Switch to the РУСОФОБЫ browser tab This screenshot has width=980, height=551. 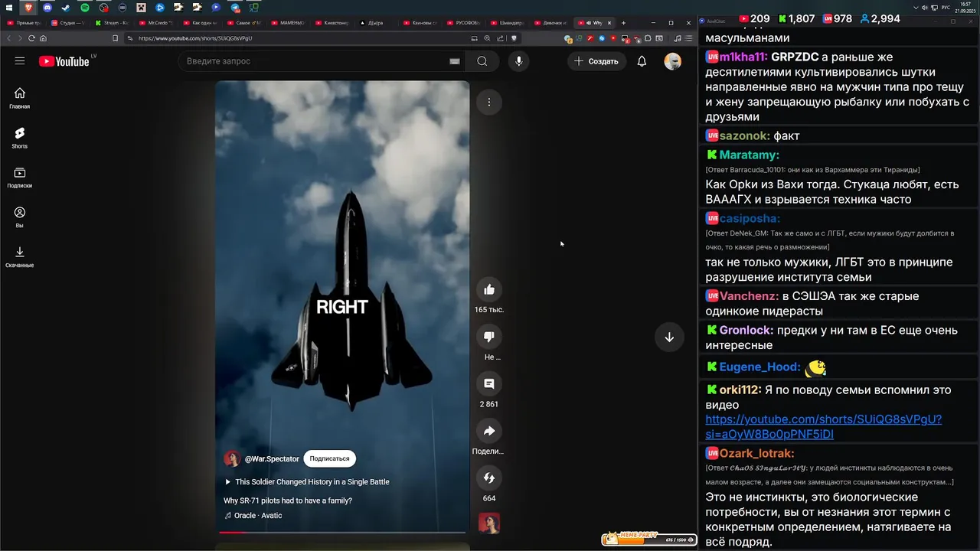coord(465,23)
